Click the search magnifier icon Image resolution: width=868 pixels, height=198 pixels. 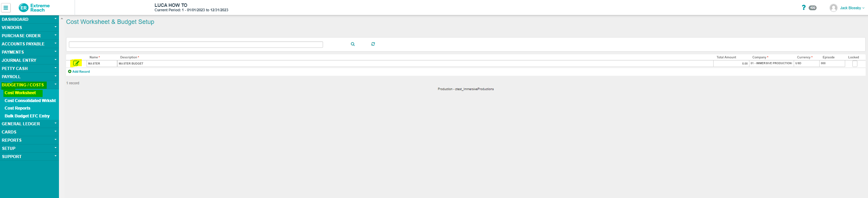353,44
